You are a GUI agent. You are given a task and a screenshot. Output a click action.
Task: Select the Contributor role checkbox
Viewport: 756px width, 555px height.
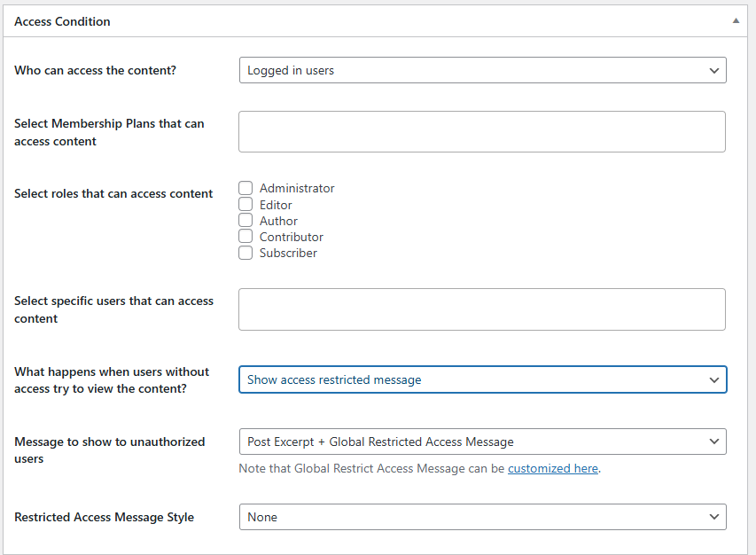coord(246,237)
